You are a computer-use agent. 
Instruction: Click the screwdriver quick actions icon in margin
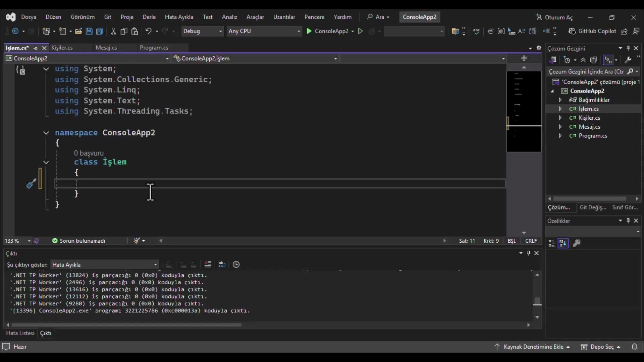pyautogui.click(x=31, y=183)
